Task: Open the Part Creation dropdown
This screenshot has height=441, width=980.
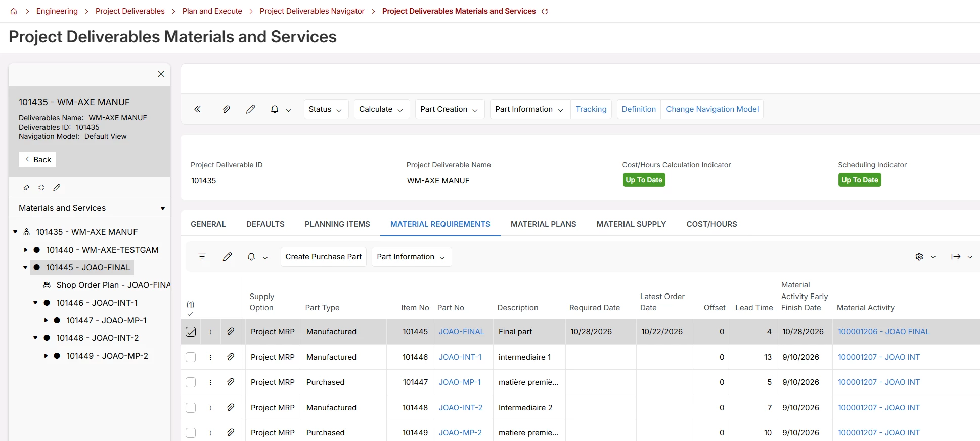Action: tap(450, 109)
